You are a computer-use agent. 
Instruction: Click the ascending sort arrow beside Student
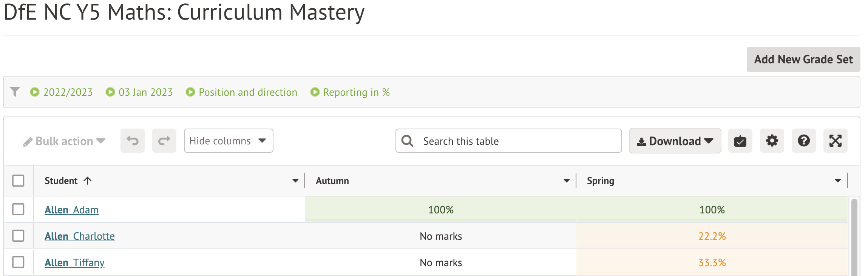click(x=88, y=181)
